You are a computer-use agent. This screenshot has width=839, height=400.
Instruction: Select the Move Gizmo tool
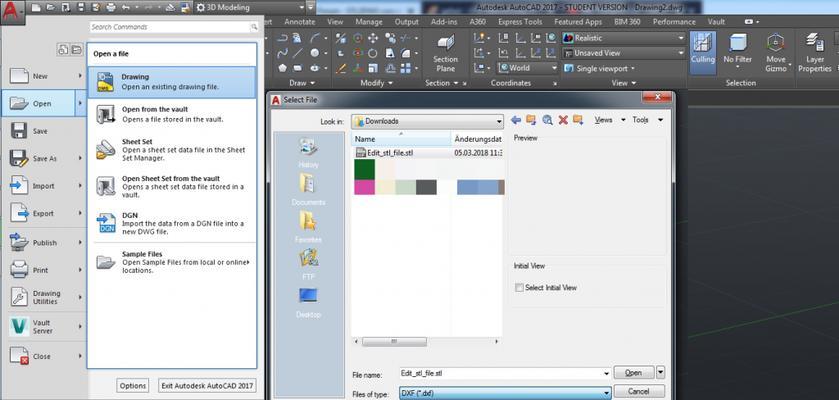(x=775, y=52)
